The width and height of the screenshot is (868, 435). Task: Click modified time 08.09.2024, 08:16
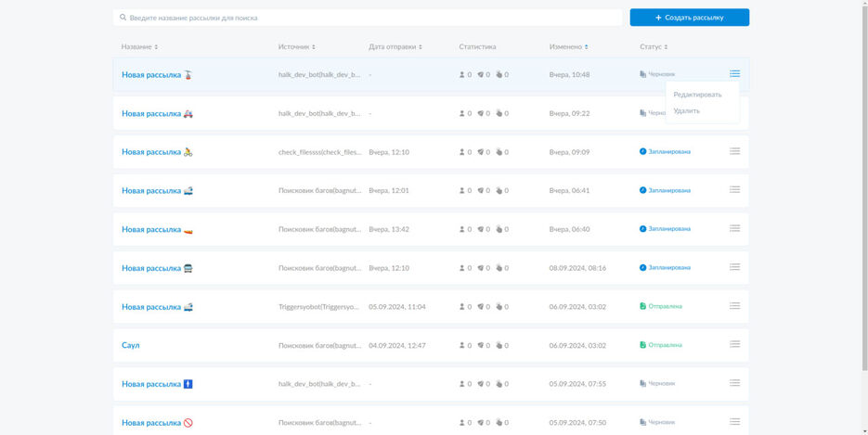[577, 268]
